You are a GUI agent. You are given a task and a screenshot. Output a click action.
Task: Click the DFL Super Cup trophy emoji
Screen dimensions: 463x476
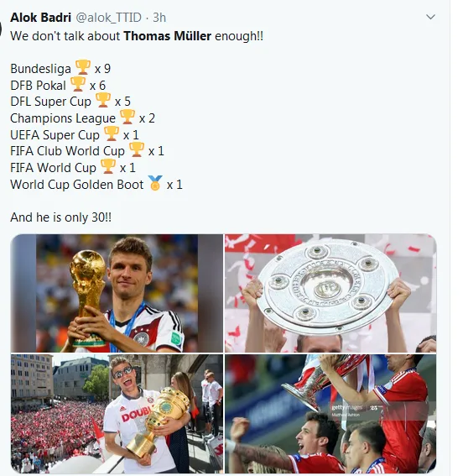[x=103, y=100]
